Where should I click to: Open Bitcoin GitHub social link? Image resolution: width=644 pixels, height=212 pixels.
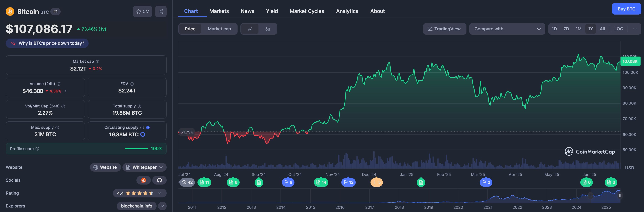click(159, 180)
